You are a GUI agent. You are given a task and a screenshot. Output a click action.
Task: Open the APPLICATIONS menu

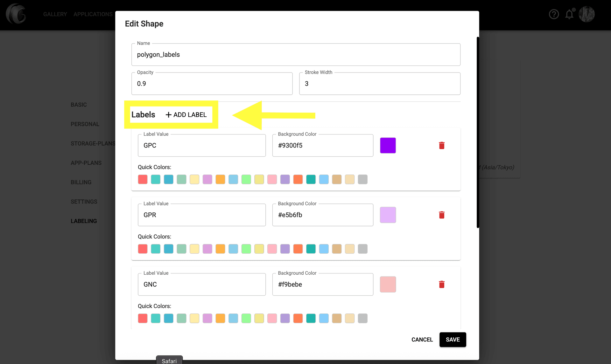pyautogui.click(x=93, y=14)
